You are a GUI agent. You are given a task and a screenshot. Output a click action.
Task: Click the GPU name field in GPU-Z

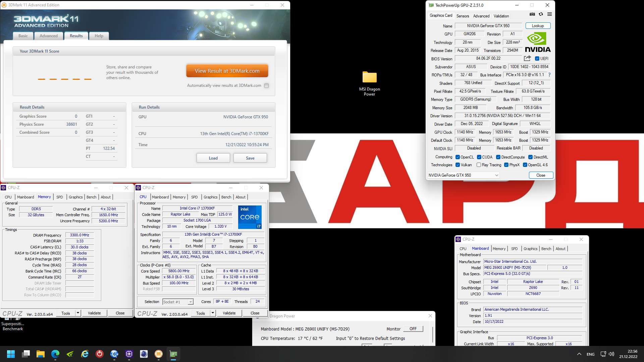tap(488, 26)
